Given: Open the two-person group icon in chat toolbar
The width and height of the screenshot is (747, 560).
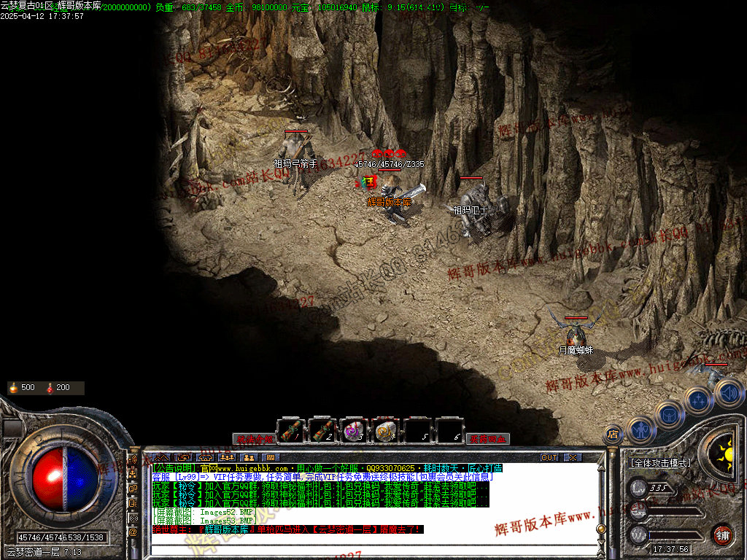Looking at the screenshot, I should 249,458.
